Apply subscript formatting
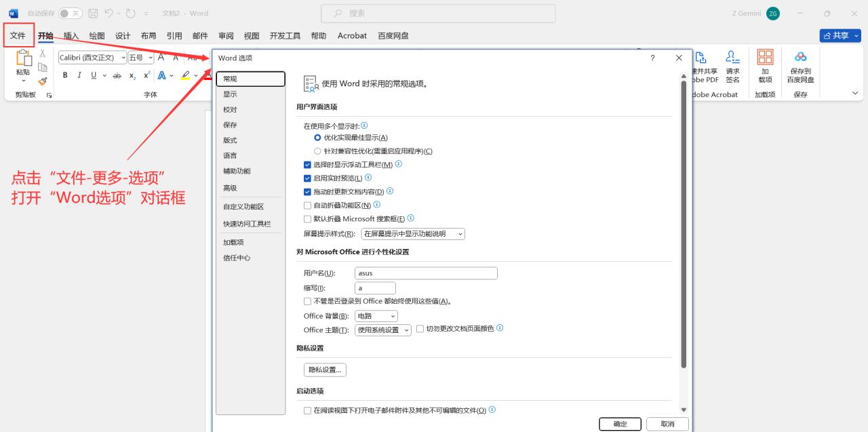This screenshot has height=432, width=868. coord(132,75)
